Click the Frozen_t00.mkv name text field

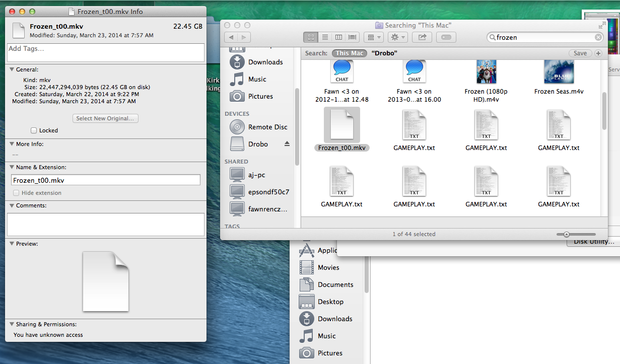click(106, 180)
